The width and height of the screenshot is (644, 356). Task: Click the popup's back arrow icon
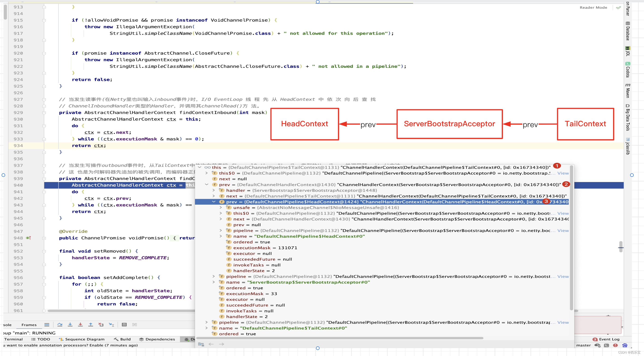[x=211, y=344]
